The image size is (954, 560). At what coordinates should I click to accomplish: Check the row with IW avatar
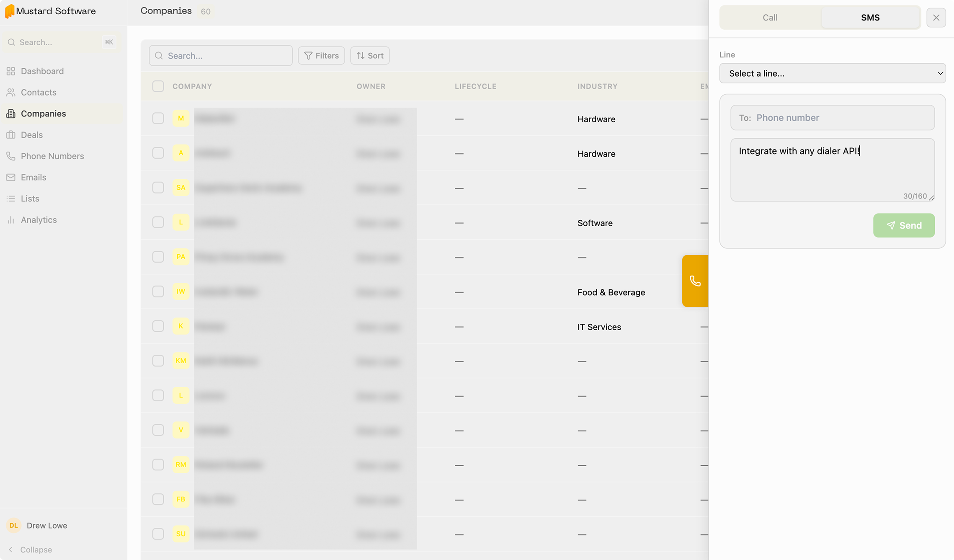click(x=158, y=292)
